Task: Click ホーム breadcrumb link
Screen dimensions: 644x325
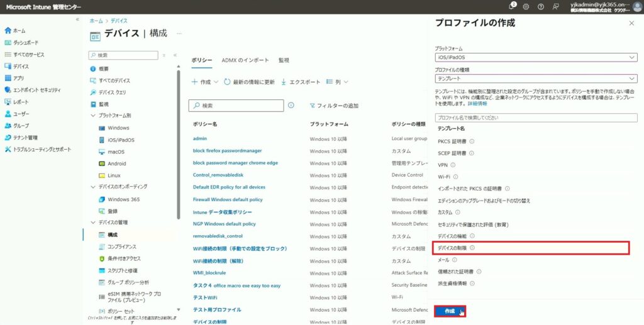Action: pos(96,21)
